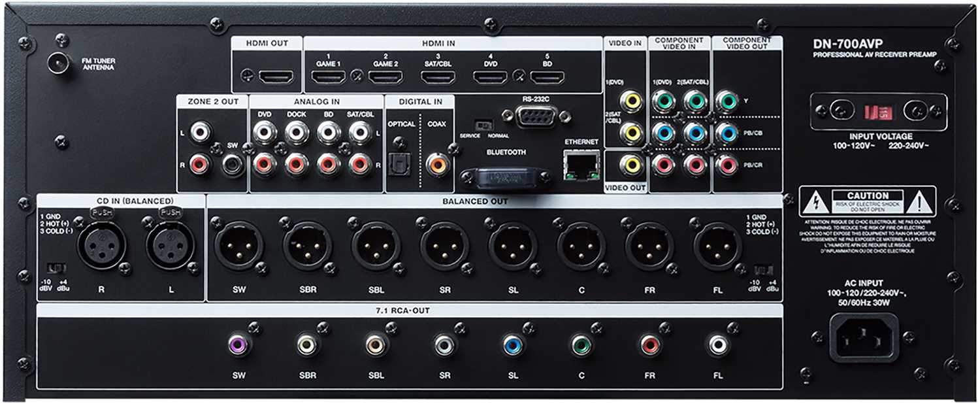
Task: Click the Digital In optical port
Action: (399, 166)
